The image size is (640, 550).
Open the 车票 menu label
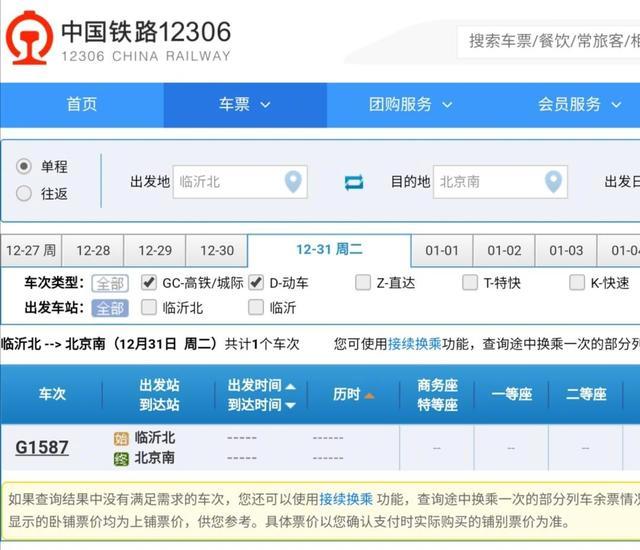(234, 104)
